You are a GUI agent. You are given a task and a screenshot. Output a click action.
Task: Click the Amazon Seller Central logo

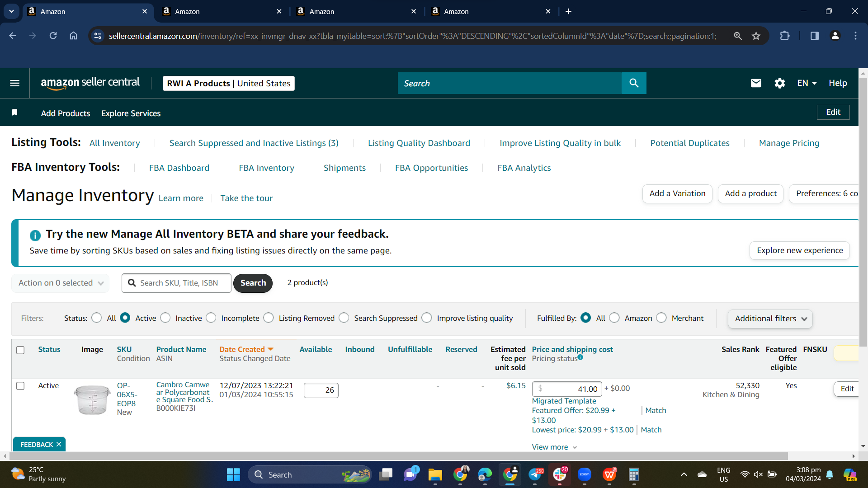[x=90, y=83]
